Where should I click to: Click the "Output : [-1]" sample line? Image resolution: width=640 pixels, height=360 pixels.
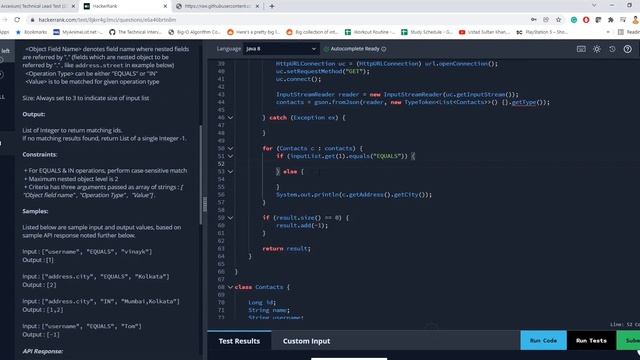coord(41,335)
